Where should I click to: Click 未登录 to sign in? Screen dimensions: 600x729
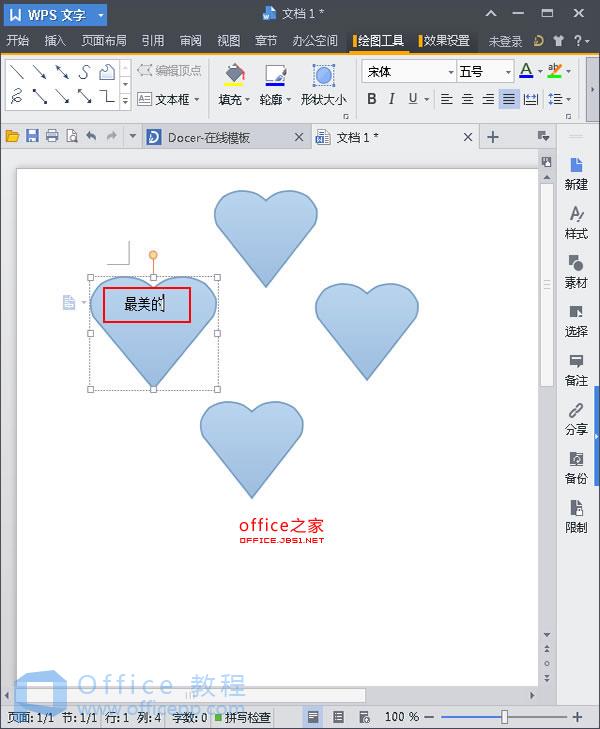point(505,41)
